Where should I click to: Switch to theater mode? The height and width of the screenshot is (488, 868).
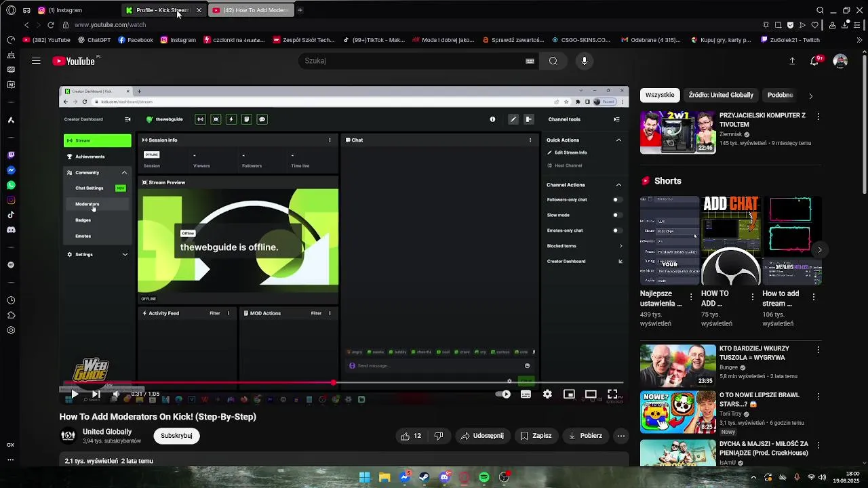tap(591, 394)
